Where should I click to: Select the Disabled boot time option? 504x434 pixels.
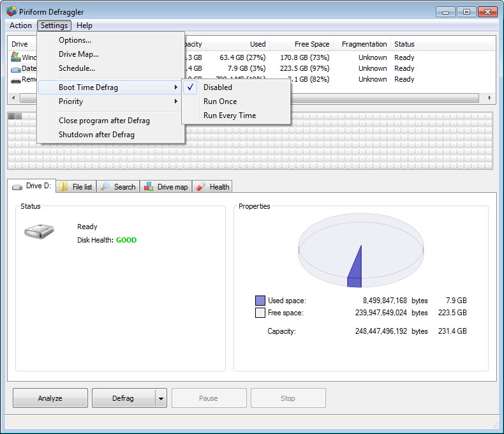[x=236, y=87]
